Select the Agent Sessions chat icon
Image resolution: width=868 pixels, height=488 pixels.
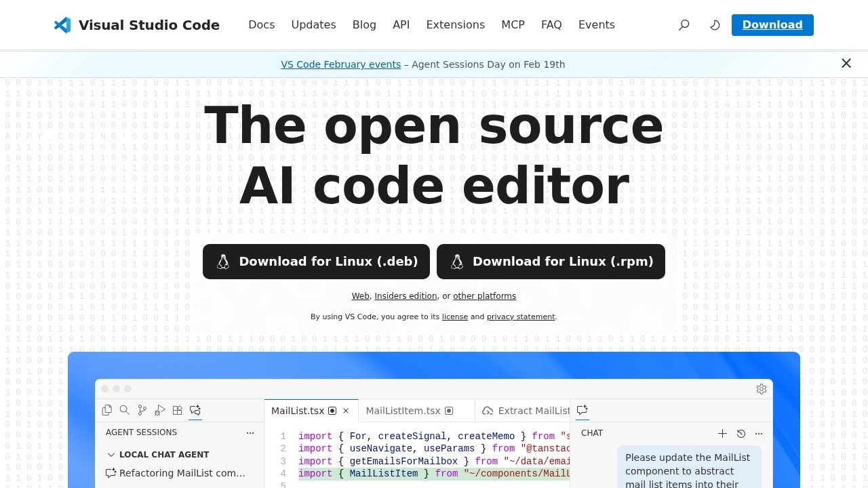(195, 410)
